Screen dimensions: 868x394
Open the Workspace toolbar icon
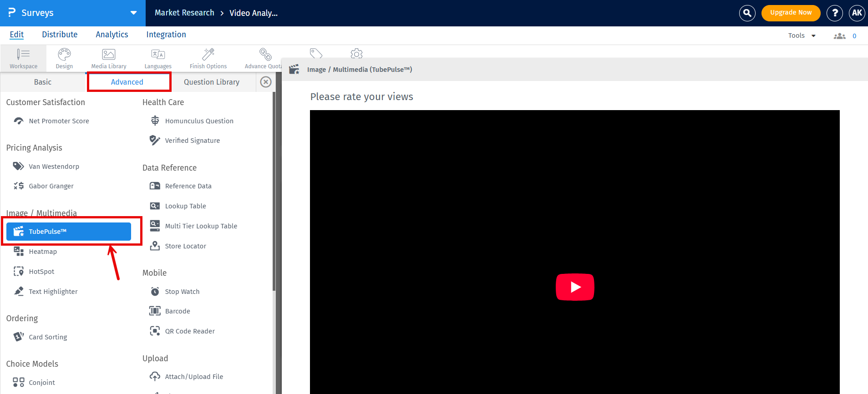(23, 58)
